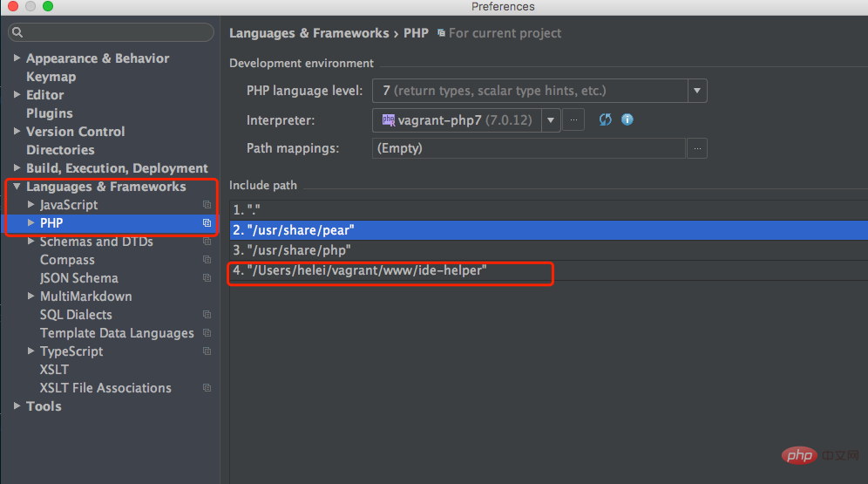Expand the Version Control section

pyautogui.click(x=17, y=132)
